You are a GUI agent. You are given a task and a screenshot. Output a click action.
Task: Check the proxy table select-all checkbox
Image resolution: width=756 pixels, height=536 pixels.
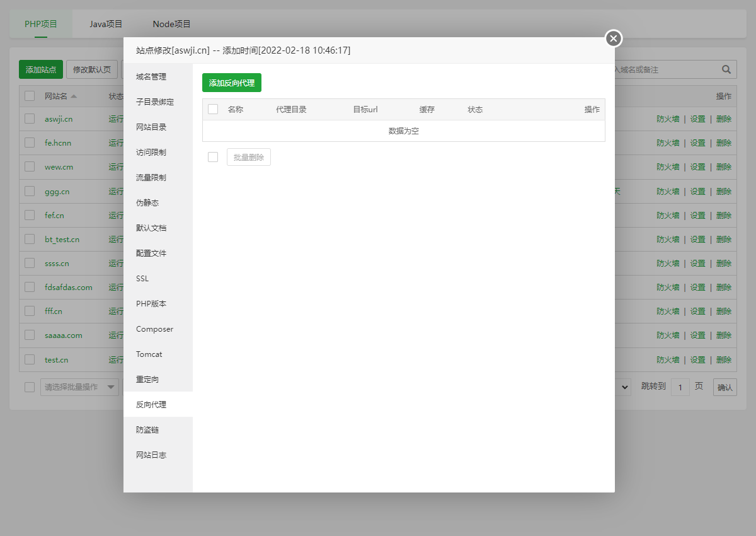click(212, 109)
